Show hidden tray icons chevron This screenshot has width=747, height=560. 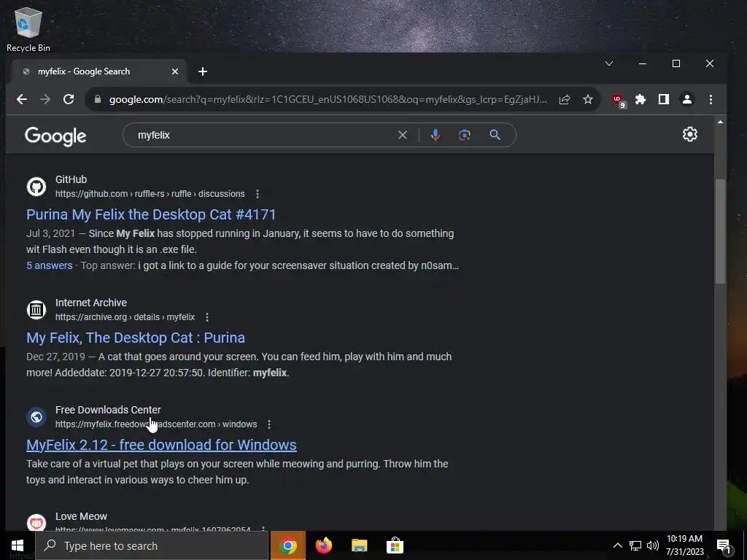point(617,545)
